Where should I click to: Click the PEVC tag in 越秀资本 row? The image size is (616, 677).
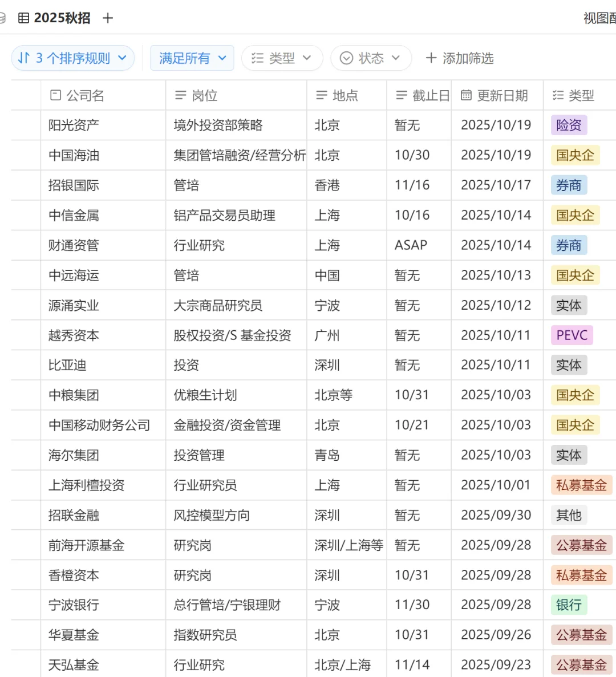click(572, 335)
